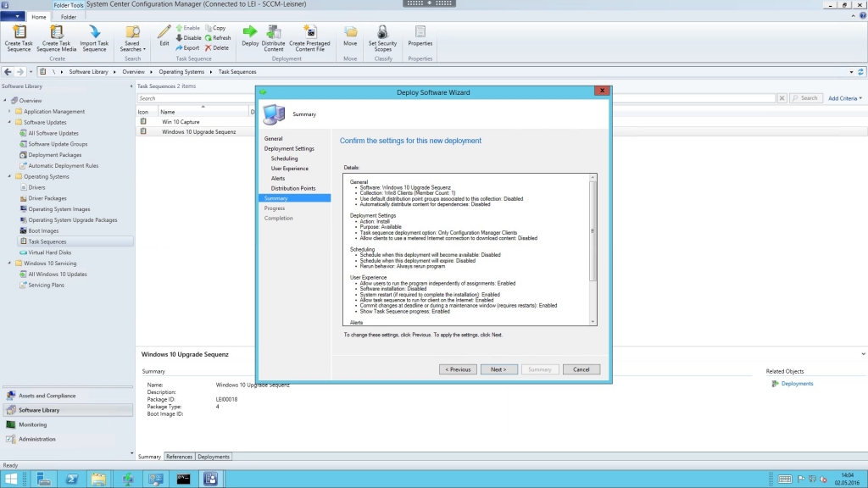Open Properties from the ribbon

pos(420,36)
